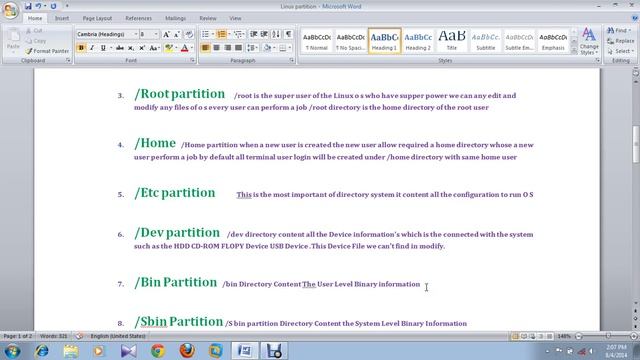Apply the Normal style
This screenshot has width=640, height=360.
(x=317, y=41)
